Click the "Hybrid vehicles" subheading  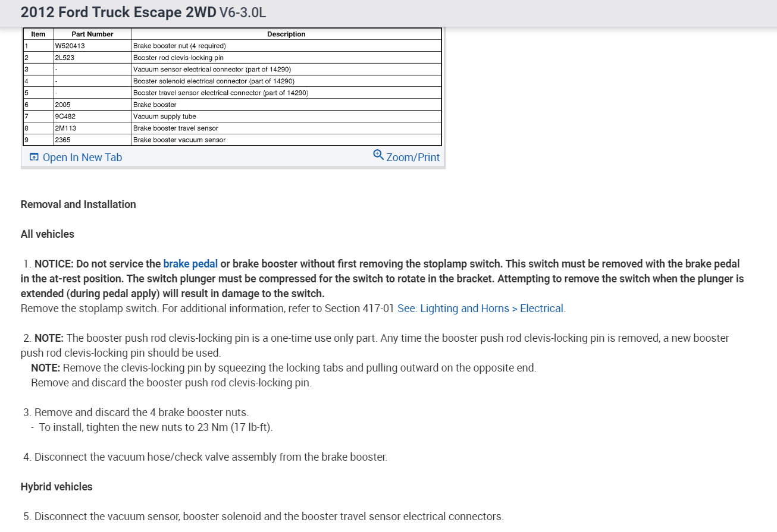(57, 487)
